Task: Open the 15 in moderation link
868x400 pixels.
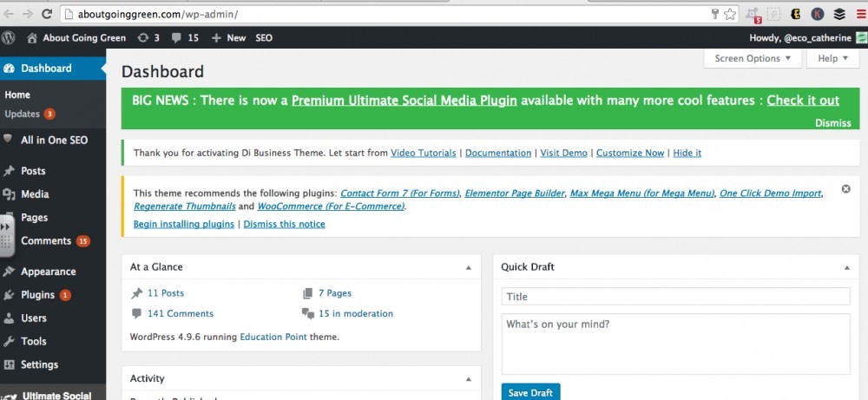Action: click(x=355, y=313)
